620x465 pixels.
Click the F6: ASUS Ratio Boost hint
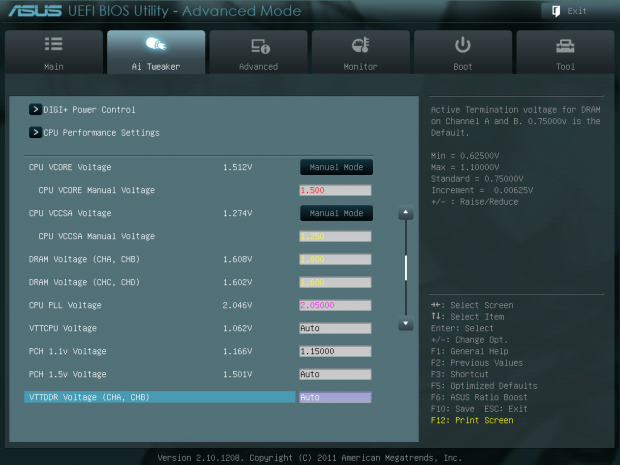click(479, 397)
